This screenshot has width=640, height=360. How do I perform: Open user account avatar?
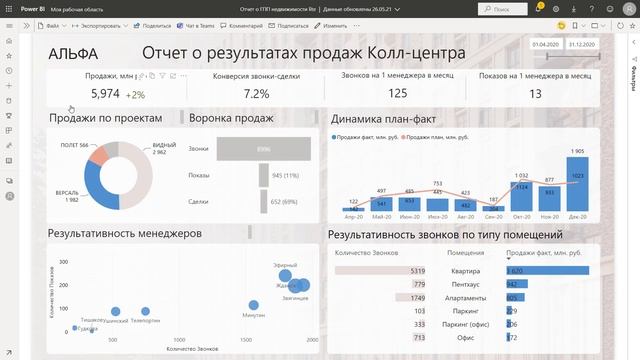click(x=629, y=9)
